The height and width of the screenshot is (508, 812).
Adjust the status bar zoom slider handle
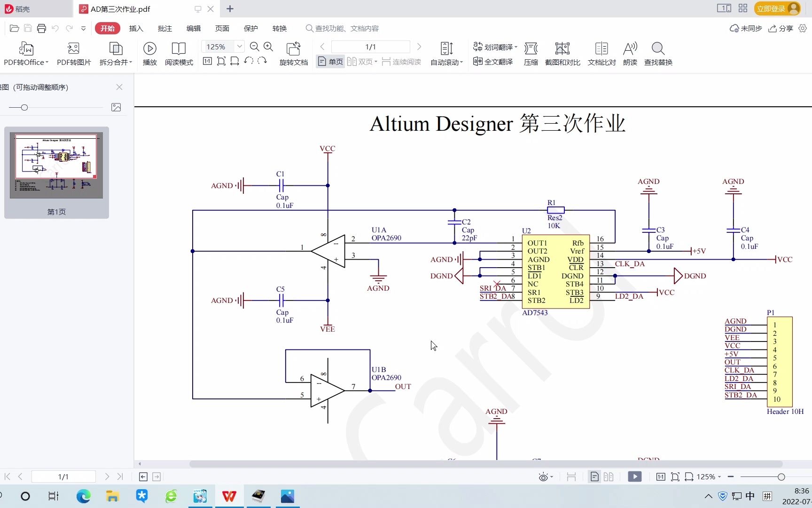coord(781,477)
